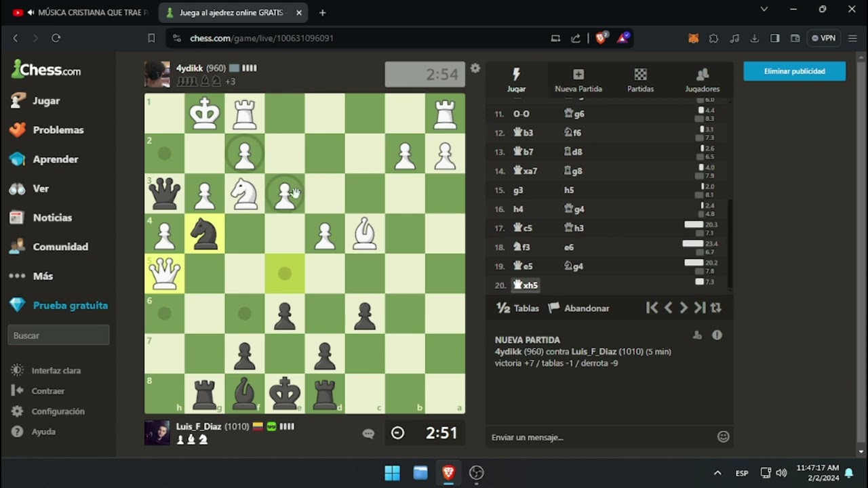Open the Windows Start menu
868x488 pixels.
[x=392, y=473]
